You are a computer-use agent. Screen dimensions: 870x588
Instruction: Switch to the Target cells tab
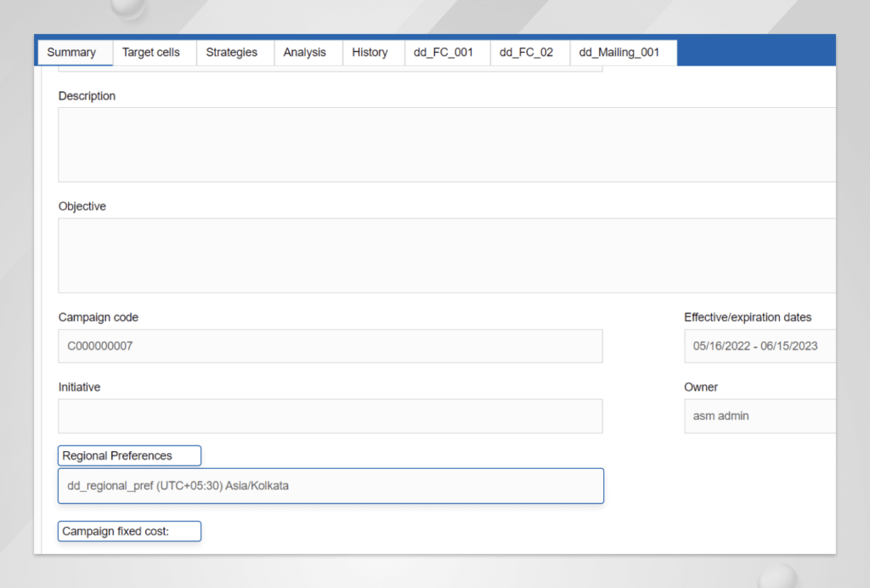pos(153,52)
